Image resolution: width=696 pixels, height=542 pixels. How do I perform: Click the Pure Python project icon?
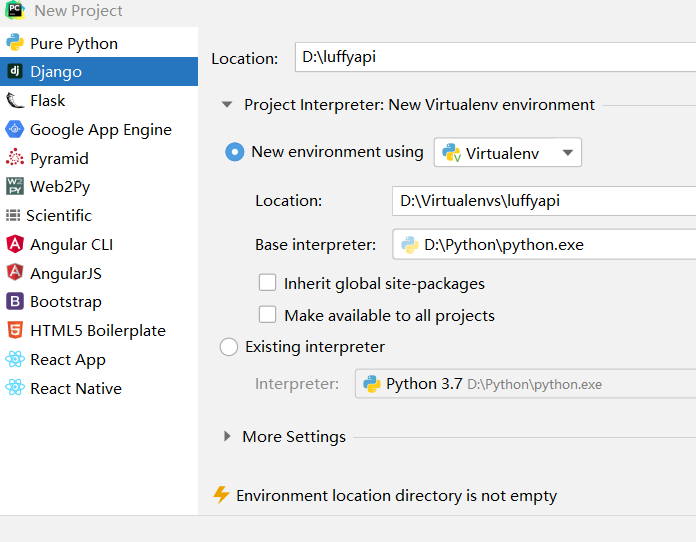15,43
